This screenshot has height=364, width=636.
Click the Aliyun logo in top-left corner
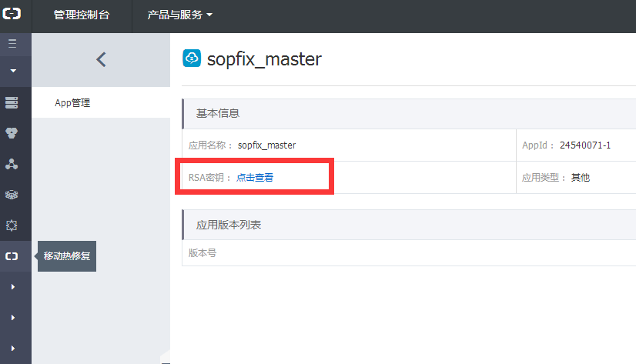[12, 14]
